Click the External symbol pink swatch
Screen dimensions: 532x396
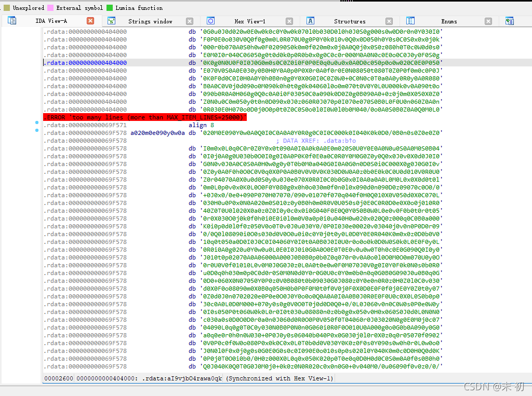tap(50, 8)
